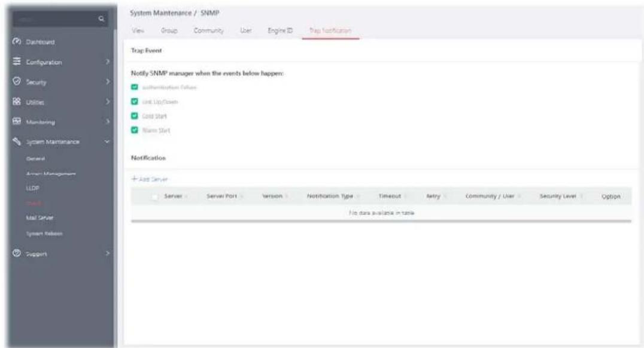Click the System Maintenance / SNMP breadcrumb
Screen dimensions: 644x348
pyautogui.click(x=175, y=13)
